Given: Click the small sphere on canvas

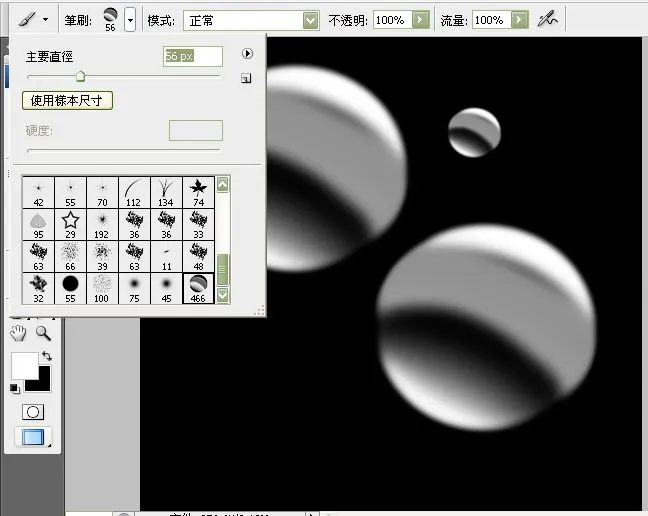Looking at the screenshot, I should tap(474, 132).
